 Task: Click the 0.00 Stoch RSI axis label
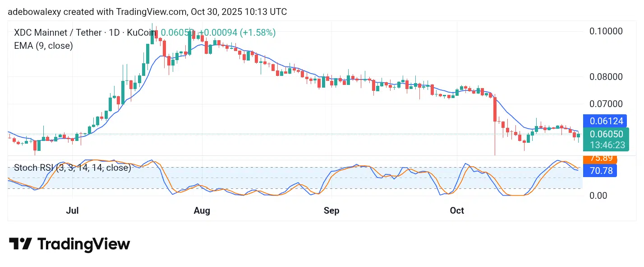(599, 196)
